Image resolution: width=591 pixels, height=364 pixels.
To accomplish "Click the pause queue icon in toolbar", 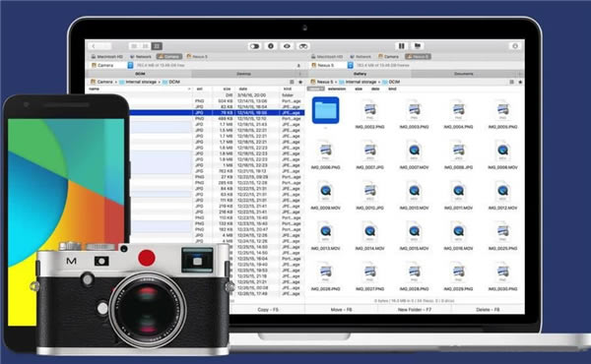I will pos(402,46).
